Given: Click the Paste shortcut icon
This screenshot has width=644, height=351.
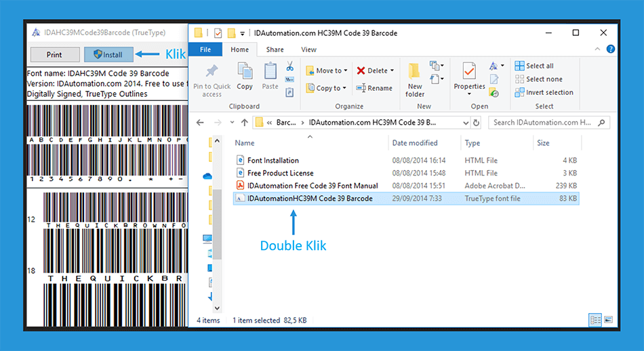Looking at the screenshot, I should point(289,92).
